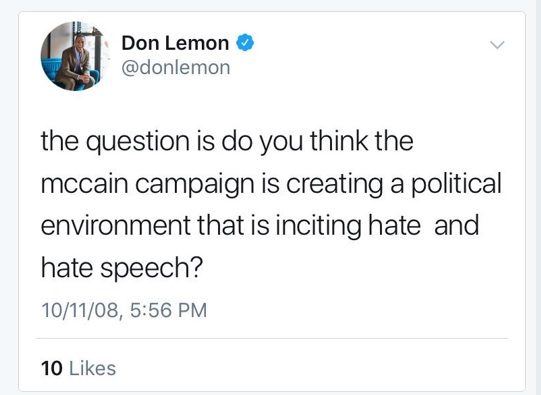Click the number 10 likes count
This screenshot has width=541, height=395.
point(52,368)
